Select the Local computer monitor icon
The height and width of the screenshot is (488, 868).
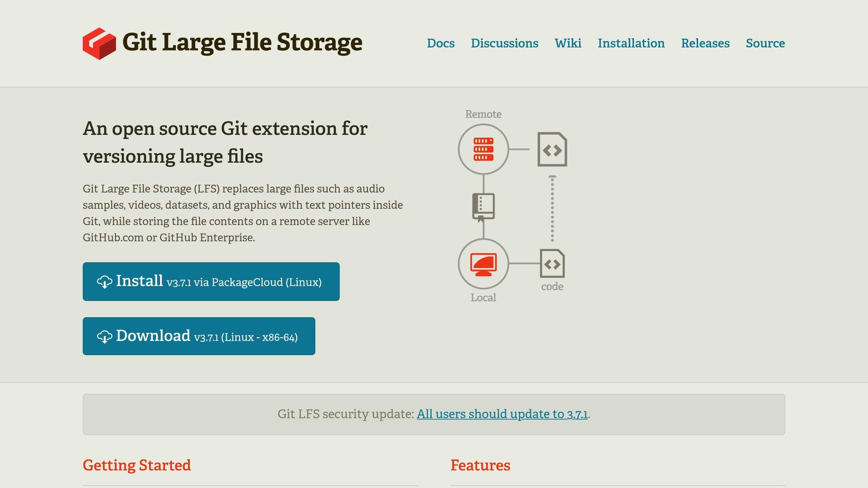click(x=483, y=263)
